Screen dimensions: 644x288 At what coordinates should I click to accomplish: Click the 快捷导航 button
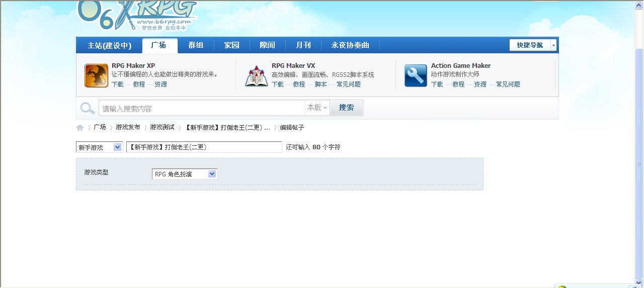(530, 45)
